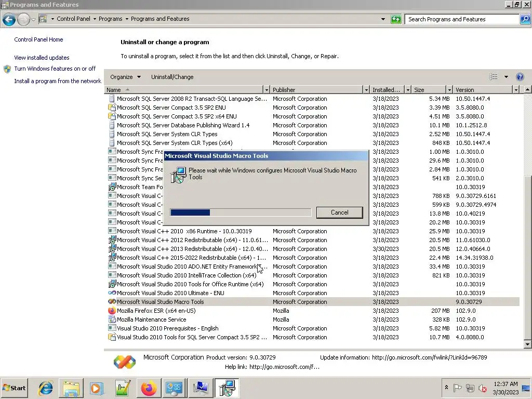
Task: Sort by the Size column header
Action: pos(429,90)
